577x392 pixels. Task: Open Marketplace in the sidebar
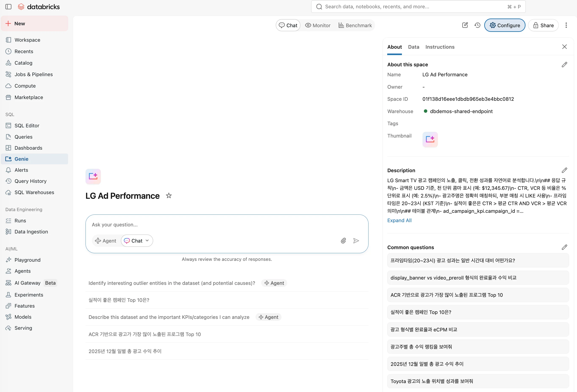point(34,97)
